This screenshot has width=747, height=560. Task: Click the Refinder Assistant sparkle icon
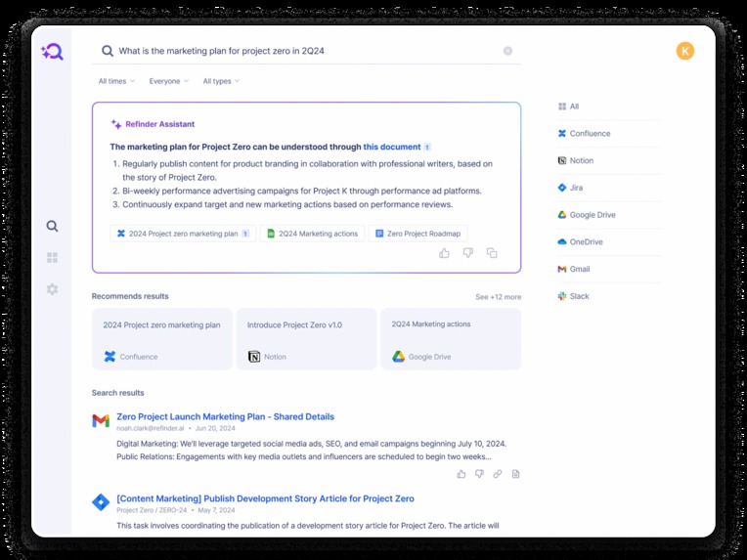pos(116,124)
